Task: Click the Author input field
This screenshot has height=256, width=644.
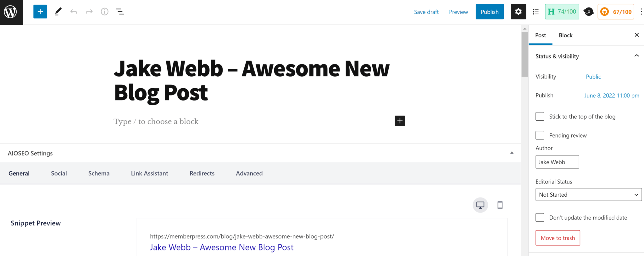Action: 557,162
